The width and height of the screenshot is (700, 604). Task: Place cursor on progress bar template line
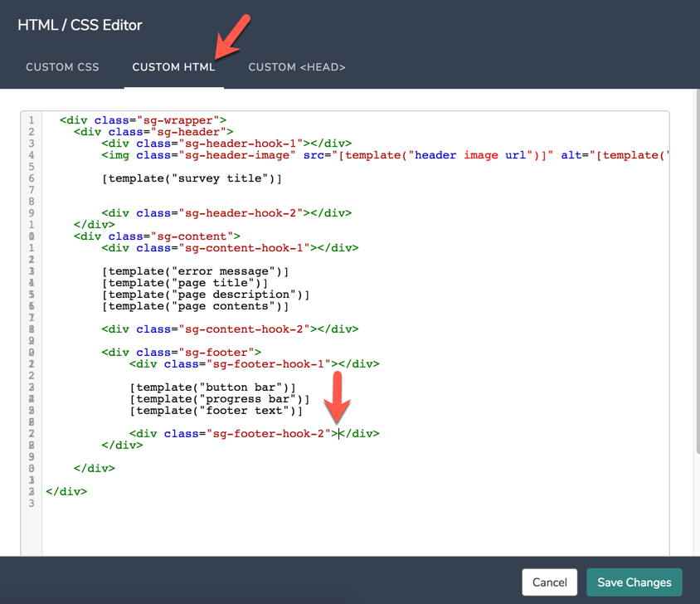click(219, 399)
